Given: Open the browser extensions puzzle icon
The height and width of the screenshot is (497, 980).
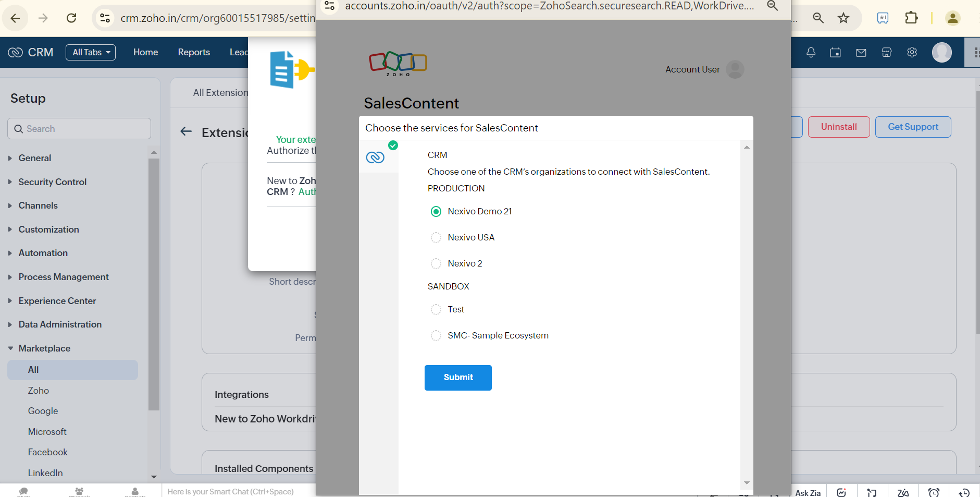Looking at the screenshot, I should pos(911,18).
